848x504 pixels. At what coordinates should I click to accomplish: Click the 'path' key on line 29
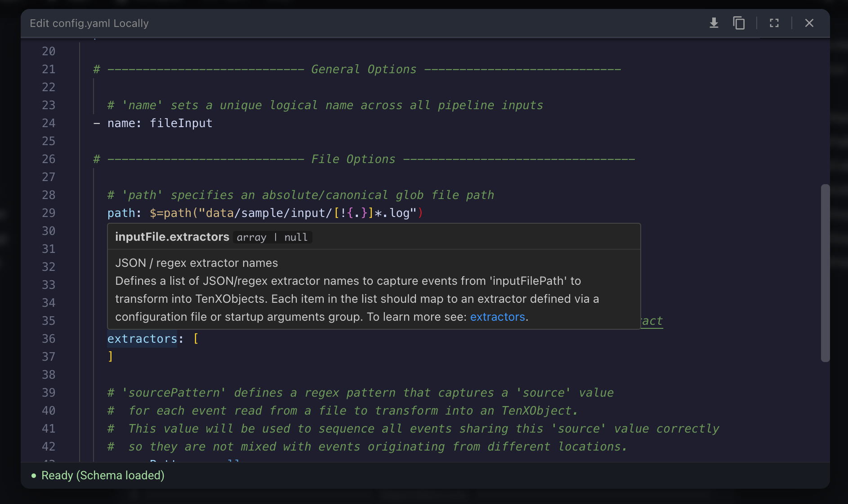pos(121,213)
